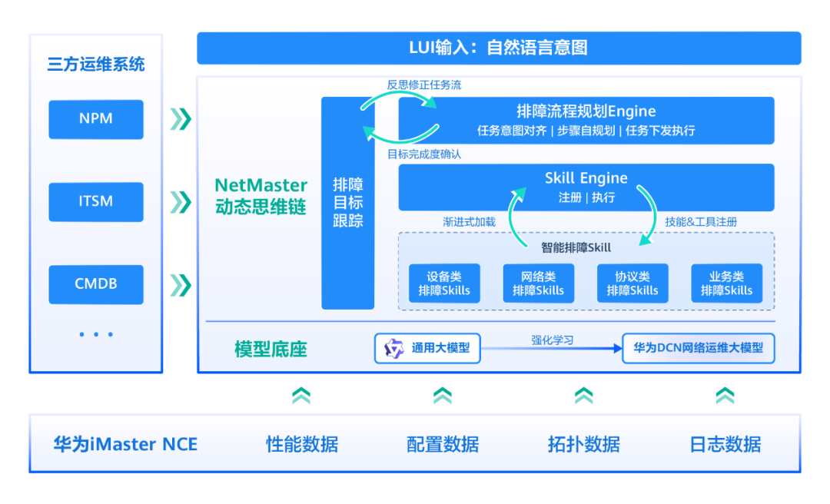Image resolution: width=830 pixels, height=504 pixels.
Task: Click the double chevron beside NPM
Action: tap(181, 119)
